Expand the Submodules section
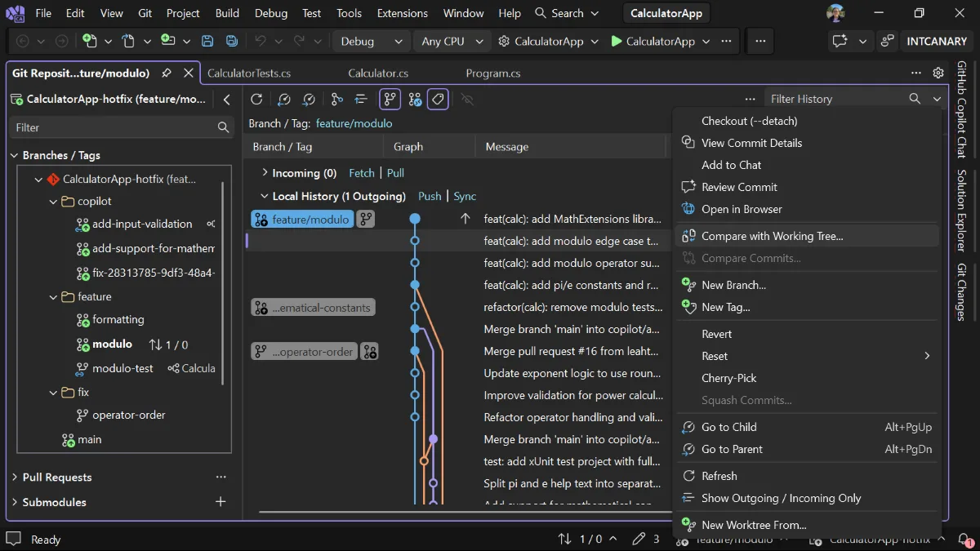This screenshot has width=980, height=551. pyautogui.click(x=15, y=502)
